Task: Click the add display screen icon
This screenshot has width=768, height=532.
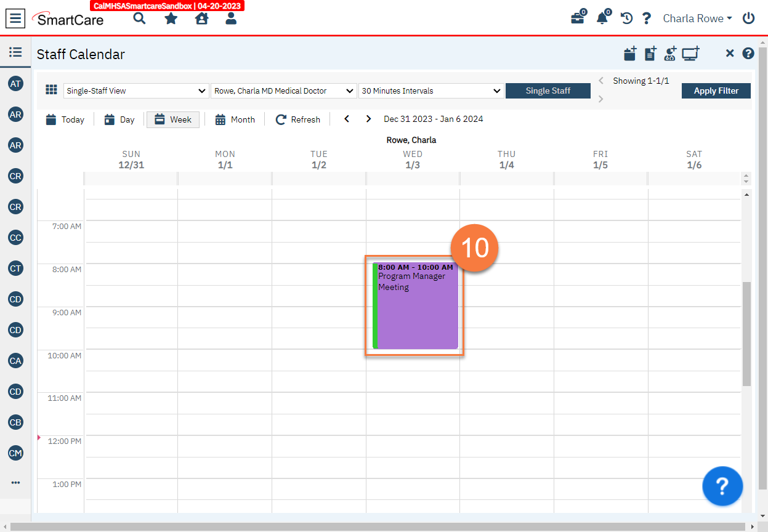Action: coord(690,54)
